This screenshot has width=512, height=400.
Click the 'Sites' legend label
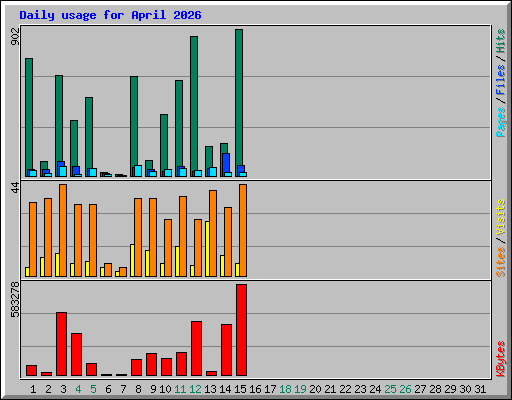point(501,262)
